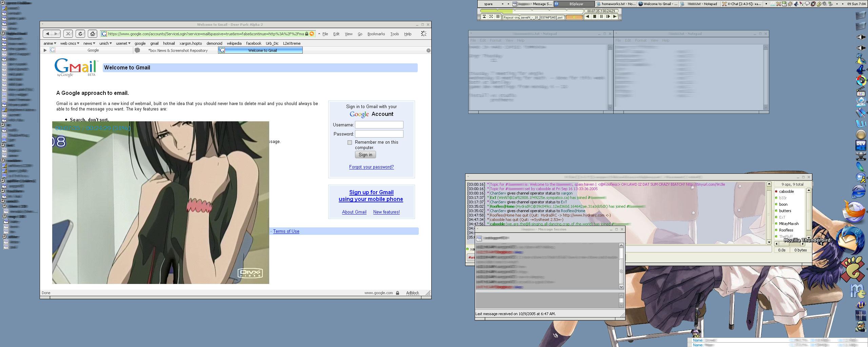The image size is (868, 347).
Task: Select user MitayMaxsh in X-Chat list
Action: [789, 224]
